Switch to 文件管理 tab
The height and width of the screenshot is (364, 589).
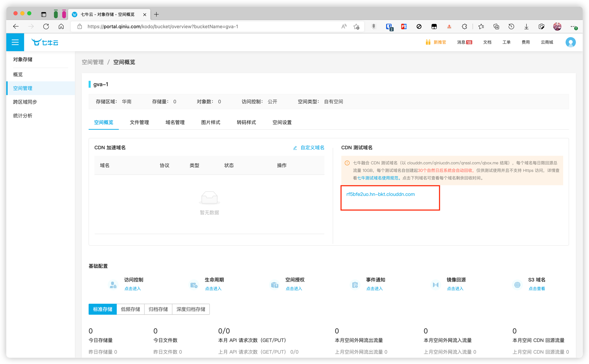pos(139,122)
